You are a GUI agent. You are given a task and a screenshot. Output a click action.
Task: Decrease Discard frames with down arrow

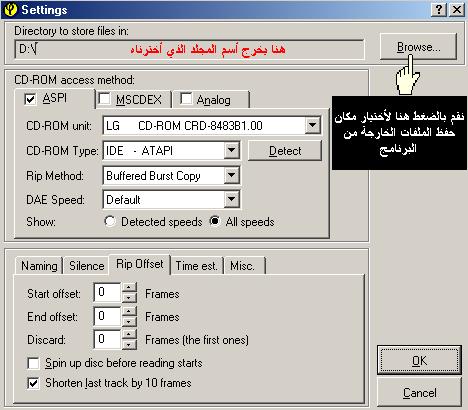click(x=129, y=344)
